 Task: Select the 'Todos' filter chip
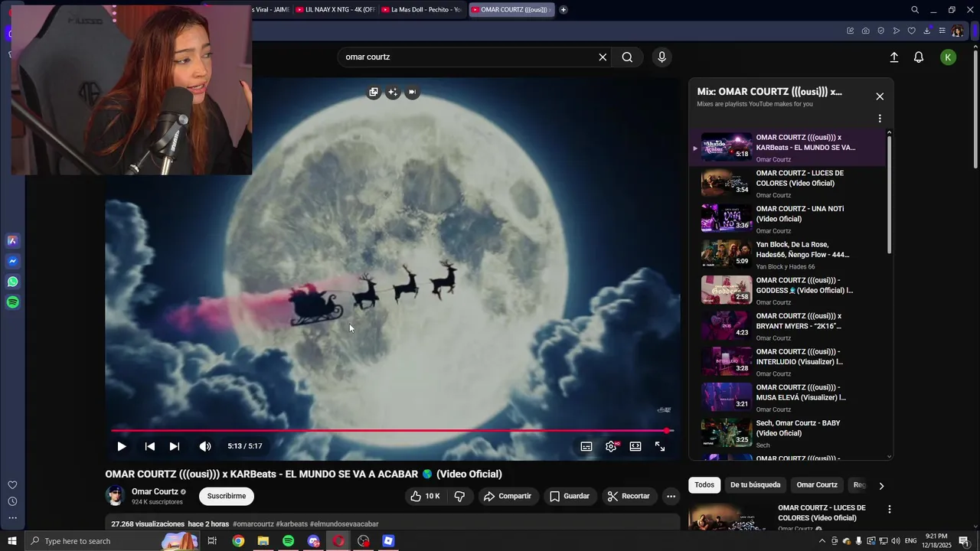point(704,484)
